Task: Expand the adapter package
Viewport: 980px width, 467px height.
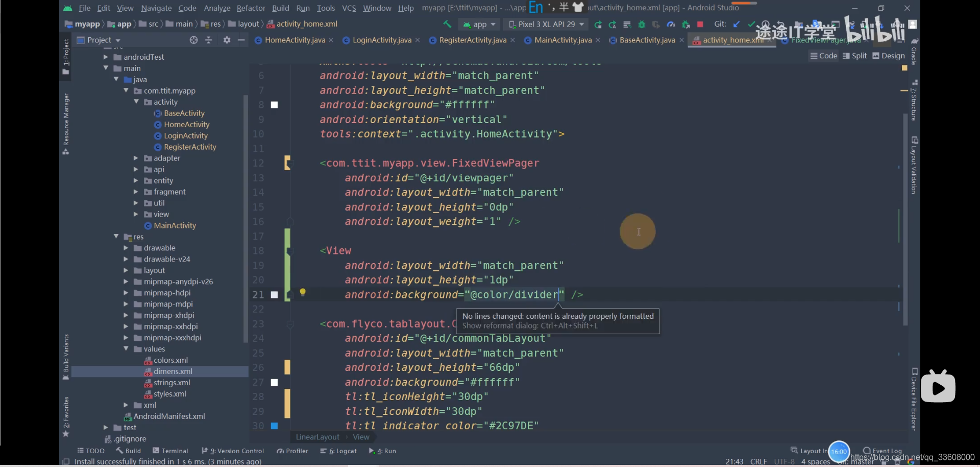Action: (136, 158)
